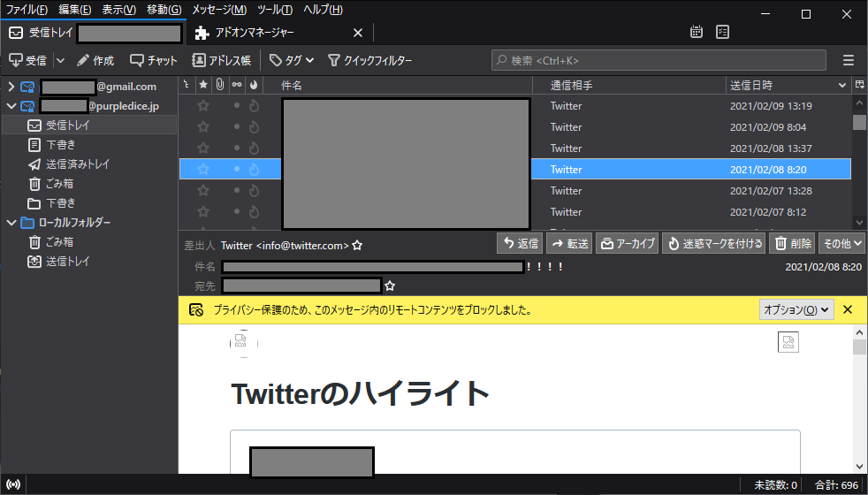The height and width of the screenshot is (495, 868).
Task: Open the hamburger application menu
Action: coord(848,60)
